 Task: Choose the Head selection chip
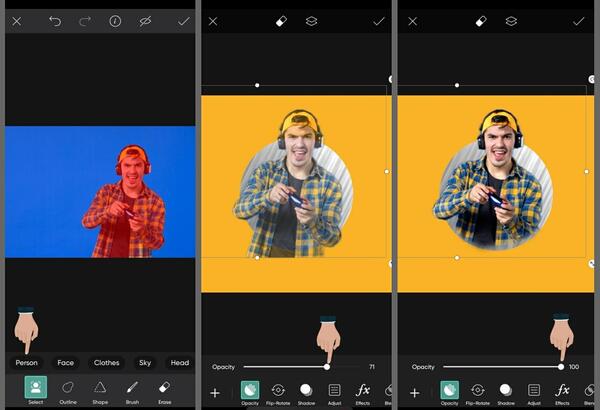[x=179, y=363]
